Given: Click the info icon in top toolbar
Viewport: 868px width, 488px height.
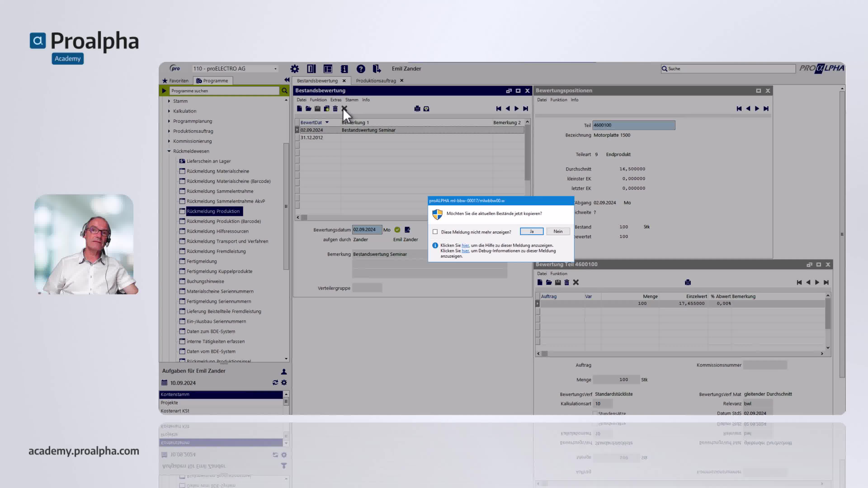Looking at the screenshot, I should (x=344, y=69).
